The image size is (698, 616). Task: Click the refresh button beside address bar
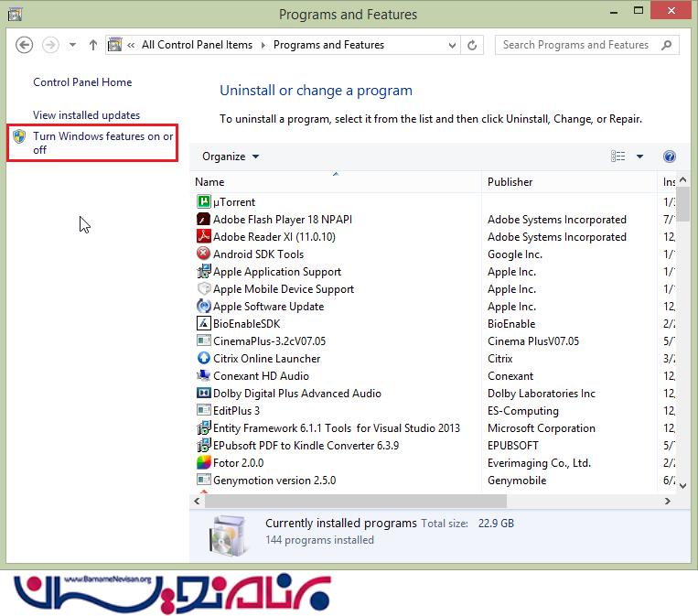pyautogui.click(x=473, y=45)
